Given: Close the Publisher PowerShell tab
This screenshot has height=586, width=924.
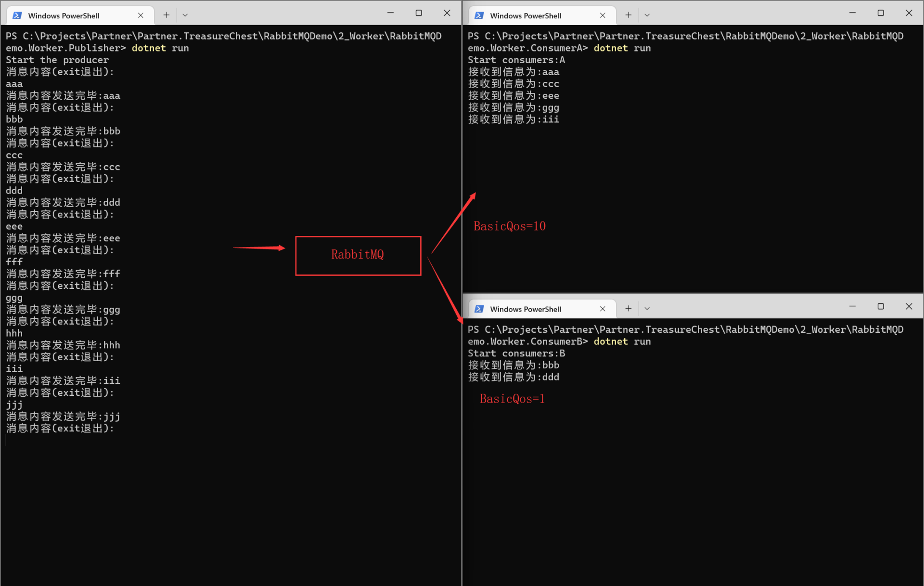Looking at the screenshot, I should [x=141, y=15].
